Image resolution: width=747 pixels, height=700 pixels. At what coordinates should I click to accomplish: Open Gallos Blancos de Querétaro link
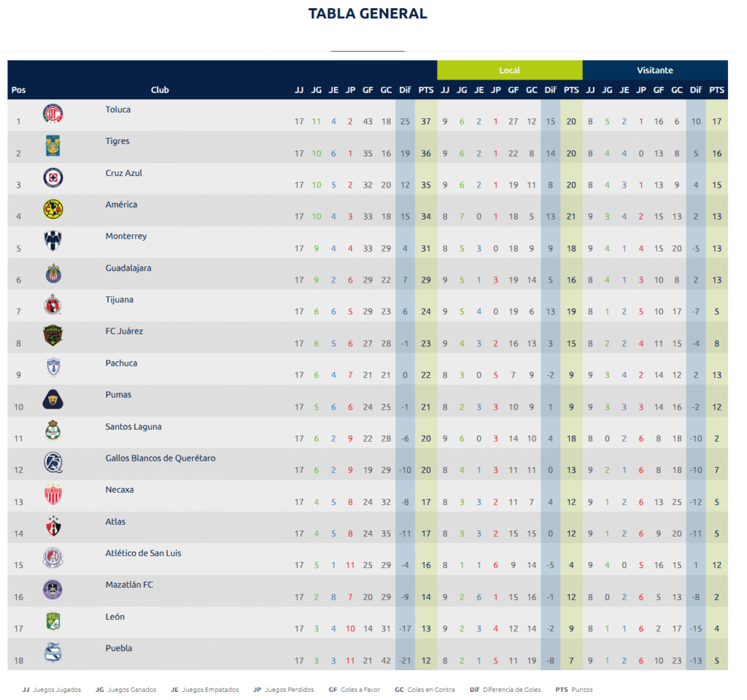pyautogui.click(x=160, y=458)
